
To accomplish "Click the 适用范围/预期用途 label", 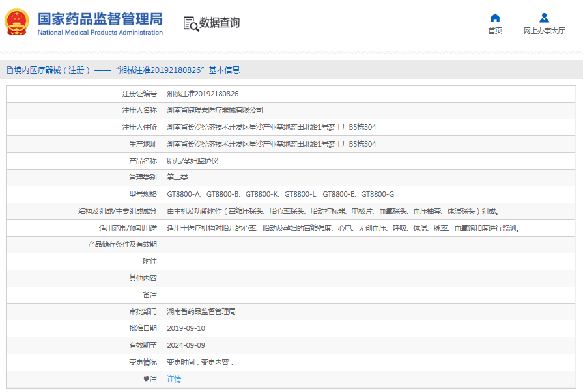I will 128,228.
